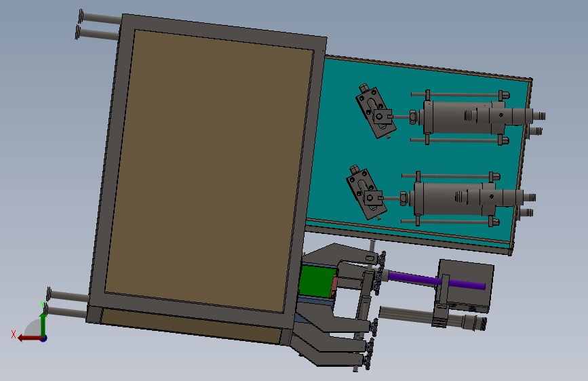Viewport: 588px width, 381px height.
Task: Click the green Y axis arrow of triad
Action: point(43,324)
